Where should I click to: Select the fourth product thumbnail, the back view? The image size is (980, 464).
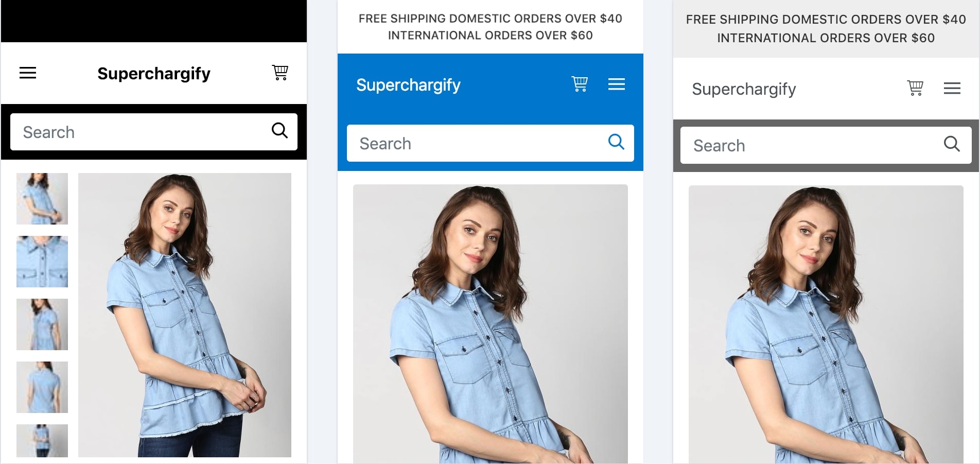coord(42,387)
